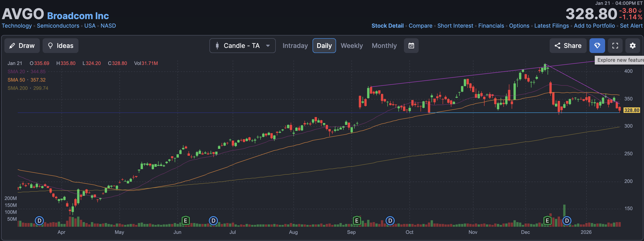
Task: Open the Semiconductors industry link
Action: (x=58, y=26)
